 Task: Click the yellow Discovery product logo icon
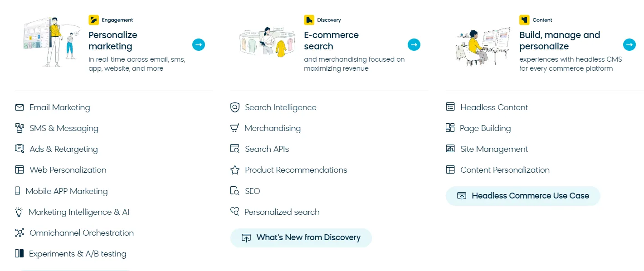309,20
